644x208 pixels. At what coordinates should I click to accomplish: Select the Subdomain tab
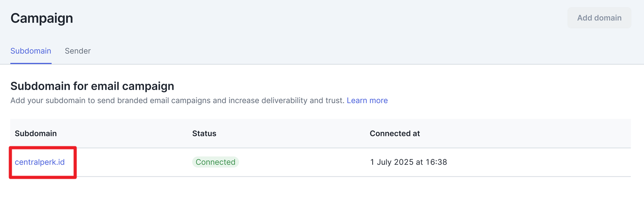[31, 51]
